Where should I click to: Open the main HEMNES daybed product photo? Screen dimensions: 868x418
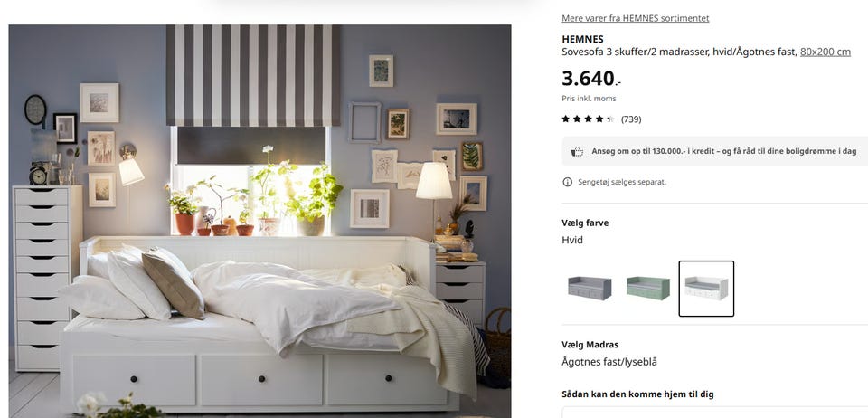click(x=259, y=221)
